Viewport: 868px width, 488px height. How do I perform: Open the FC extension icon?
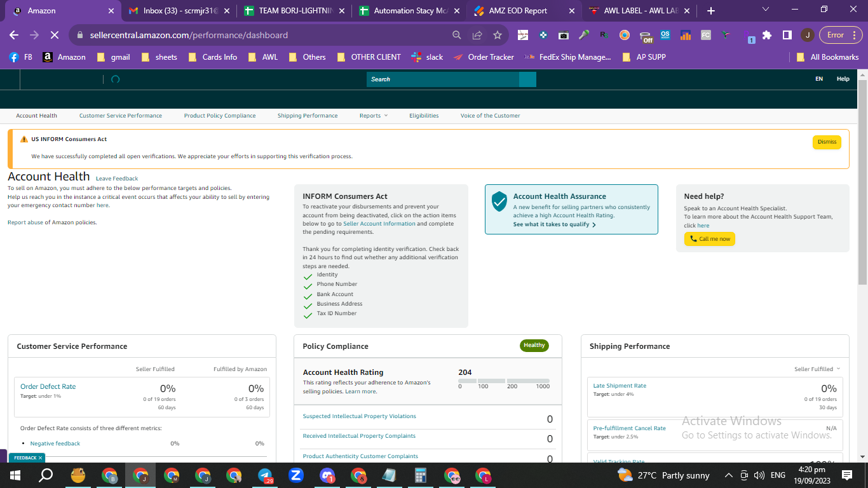tap(706, 35)
